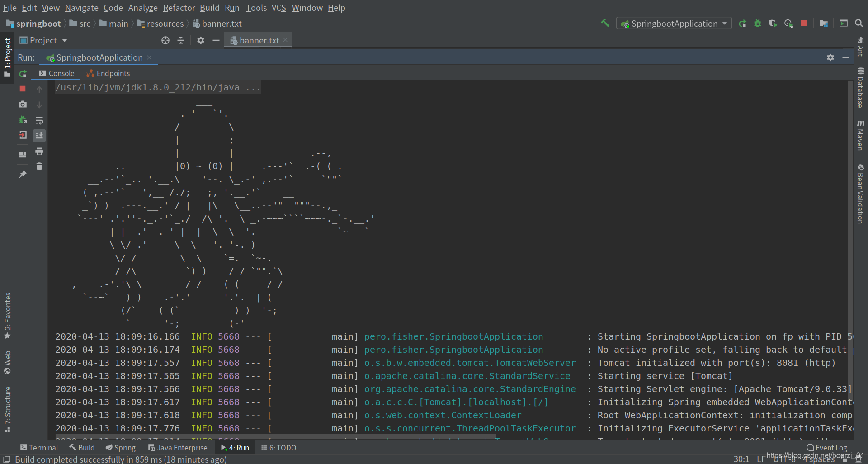
Task: Open the Refactor menu
Action: click(179, 8)
